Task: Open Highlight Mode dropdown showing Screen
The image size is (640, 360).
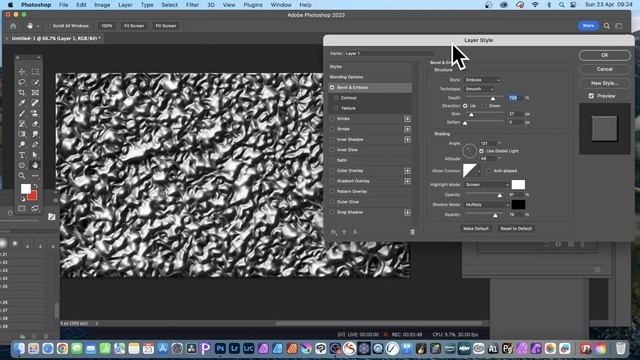Action: (487, 185)
